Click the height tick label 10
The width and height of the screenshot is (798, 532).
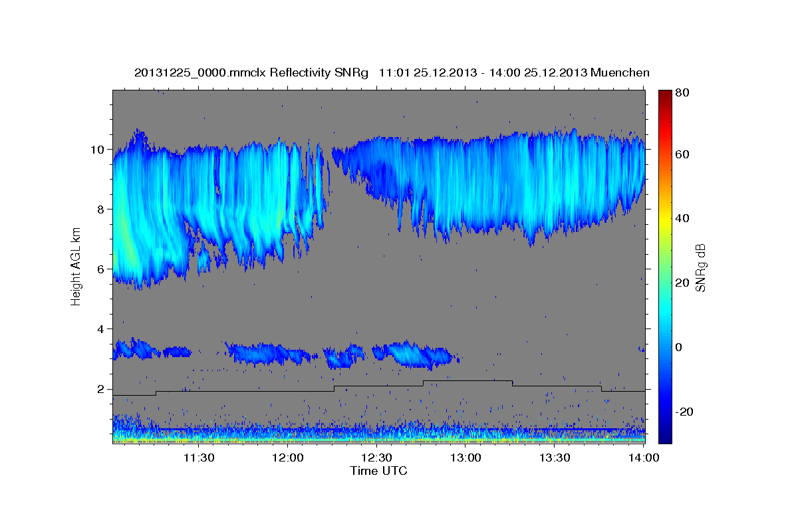(97, 149)
